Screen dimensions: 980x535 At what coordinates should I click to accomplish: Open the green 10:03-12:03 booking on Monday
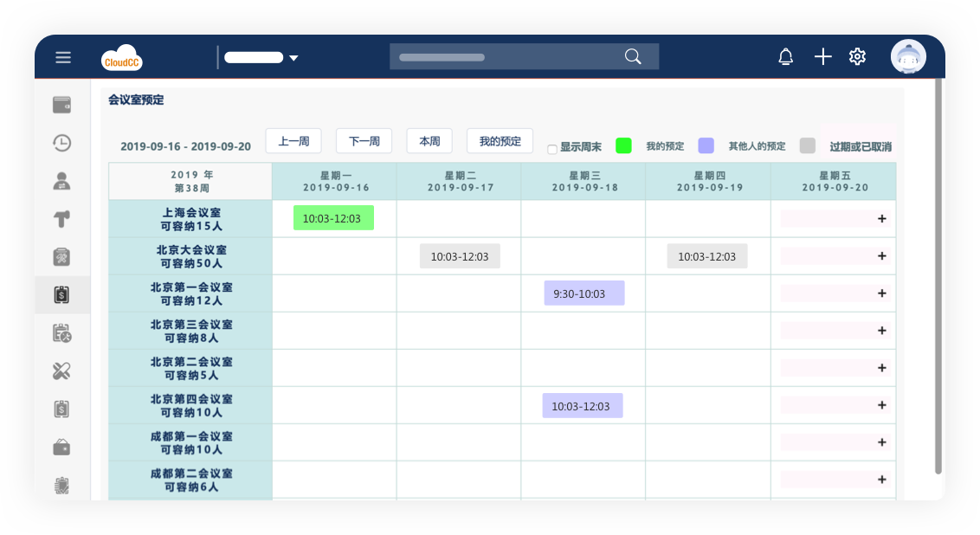point(333,218)
